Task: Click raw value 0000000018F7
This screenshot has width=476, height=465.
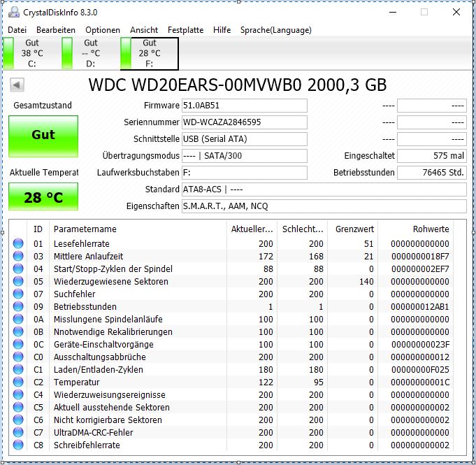Action: coord(420,257)
